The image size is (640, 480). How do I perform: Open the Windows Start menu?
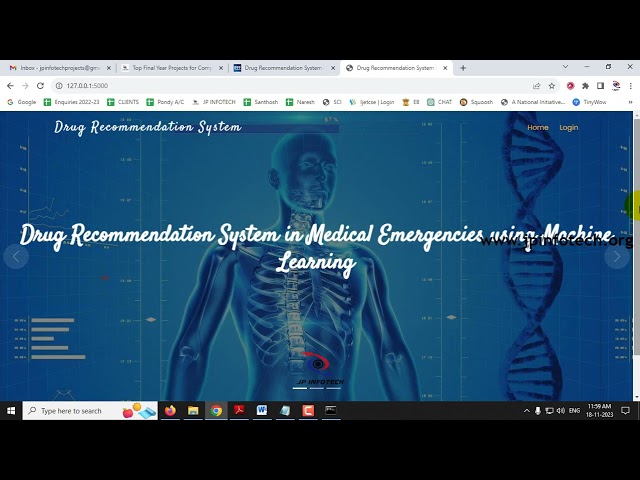click(11, 411)
